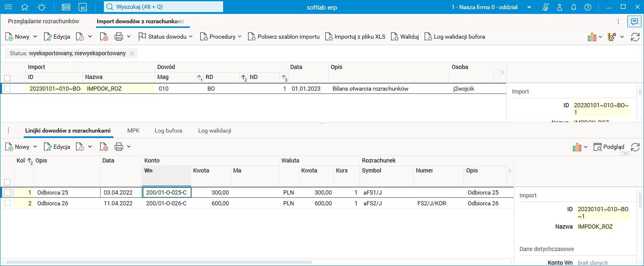This screenshot has height=266, width=644.
Task: Expand lower table columns chevron
Action: point(510,171)
